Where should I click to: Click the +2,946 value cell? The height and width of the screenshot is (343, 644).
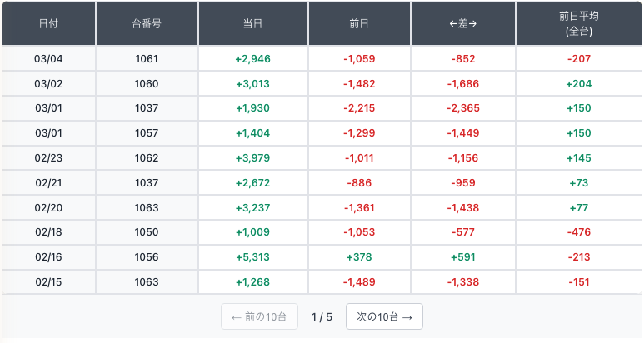(253, 59)
